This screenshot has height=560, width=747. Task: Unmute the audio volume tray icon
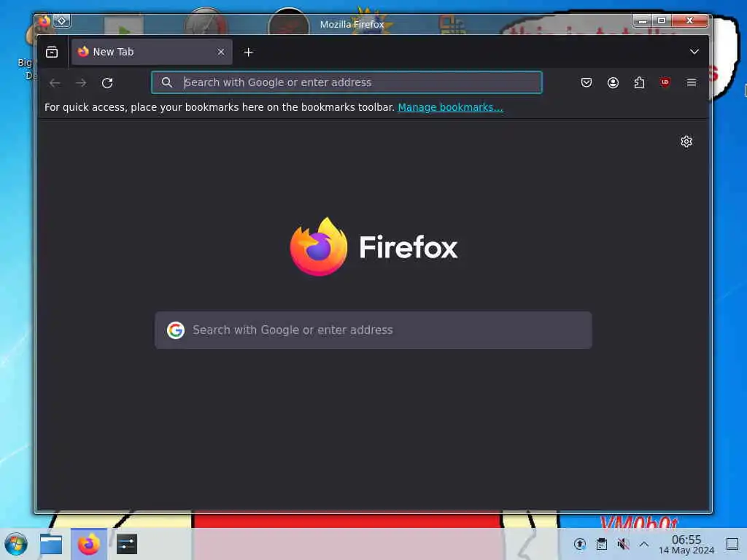(x=623, y=544)
